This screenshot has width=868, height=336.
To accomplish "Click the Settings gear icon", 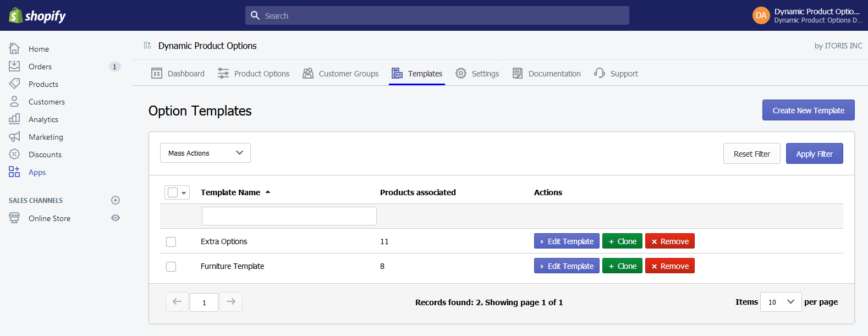I will pyautogui.click(x=461, y=73).
